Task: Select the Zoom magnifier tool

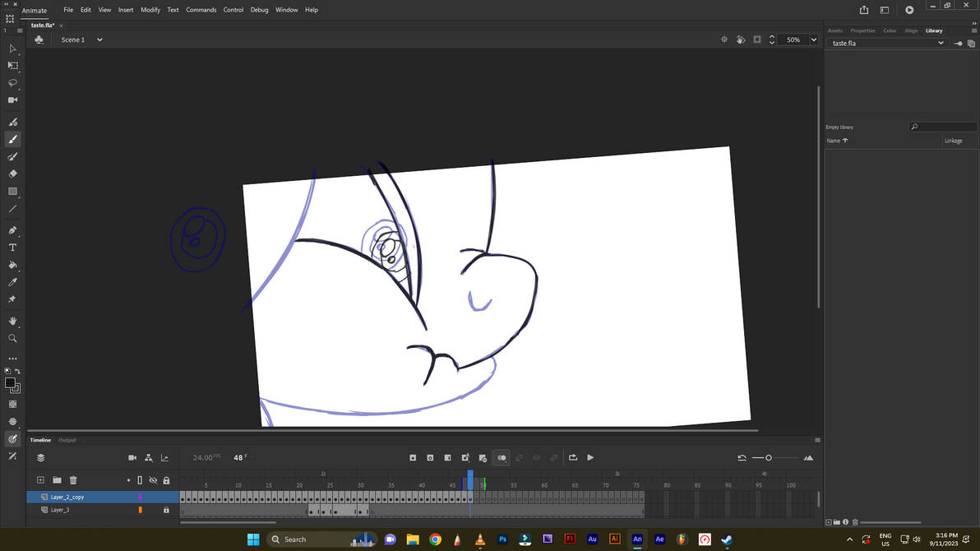Action: point(12,338)
